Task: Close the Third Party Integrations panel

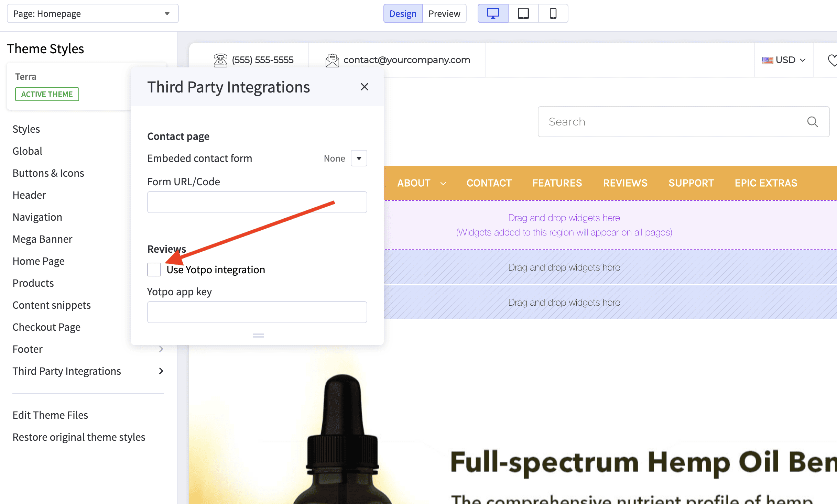Action: (x=365, y=87)
